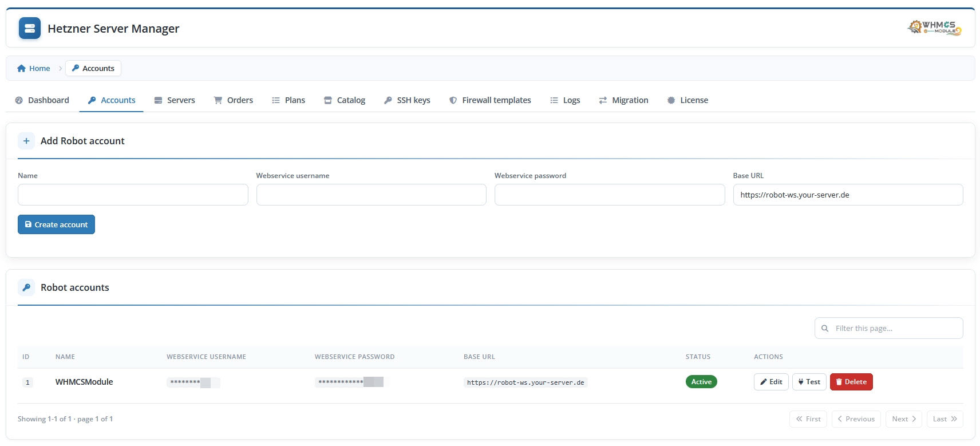
Task: Go to Home in the breadcrumb
Action: click(x=34, y=68)
